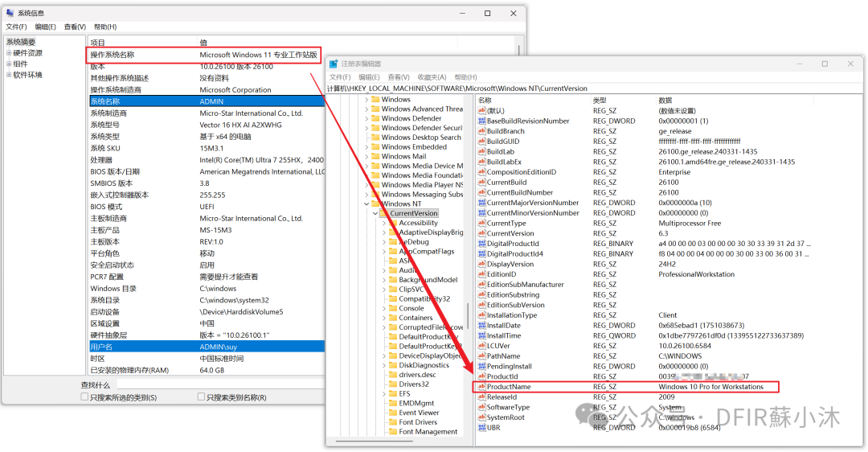Click the DisplayVersion value icon
Image resolution: width=868 pixels, height=452 pixels.
tap(481, 264)
